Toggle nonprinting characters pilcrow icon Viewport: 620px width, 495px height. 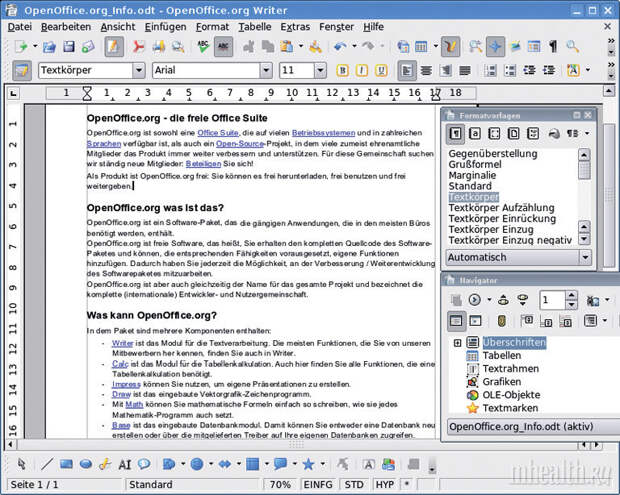tap(553, 47)
